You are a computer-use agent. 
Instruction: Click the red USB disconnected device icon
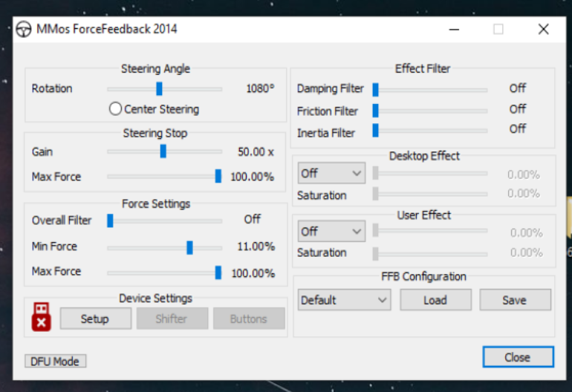pyautogui.click(x=41, y=317)
